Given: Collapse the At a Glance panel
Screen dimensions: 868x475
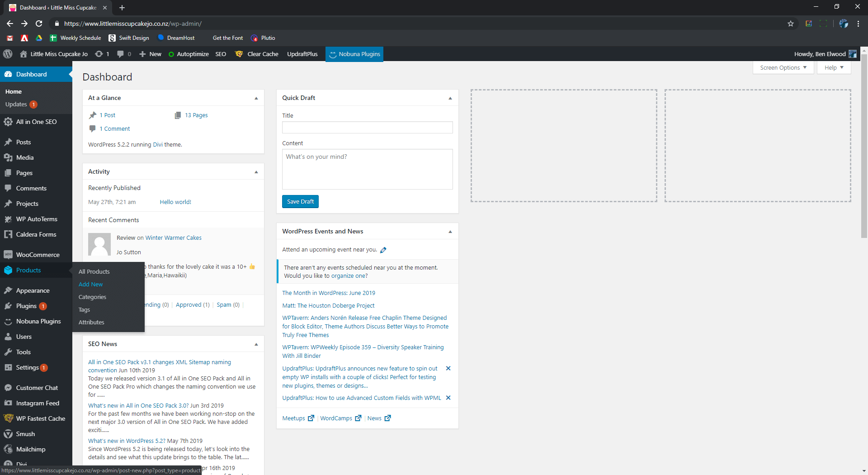Looking at the screenshot, I should (x=256, y=98).
